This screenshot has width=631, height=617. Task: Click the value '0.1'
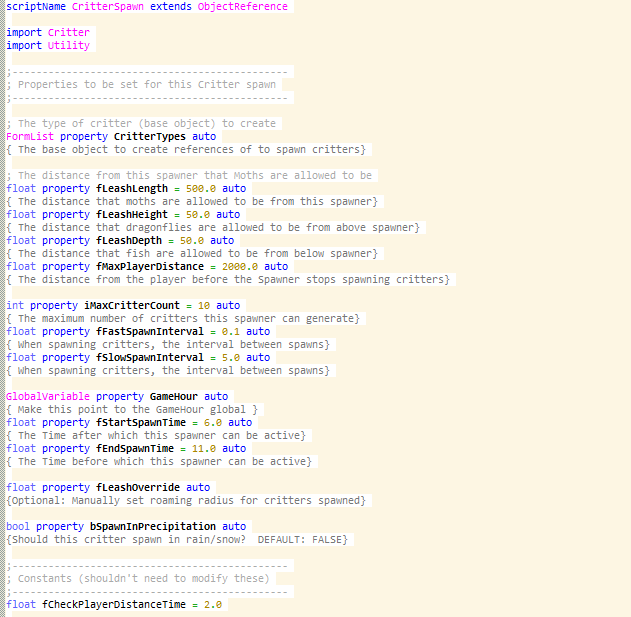[231, 332]
